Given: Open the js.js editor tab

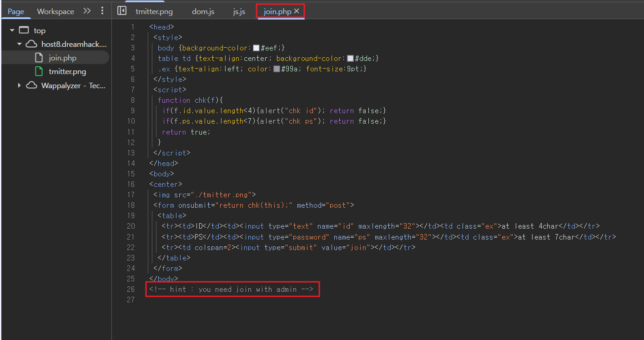Looking at the screenshot, I should tap(239, 11).
